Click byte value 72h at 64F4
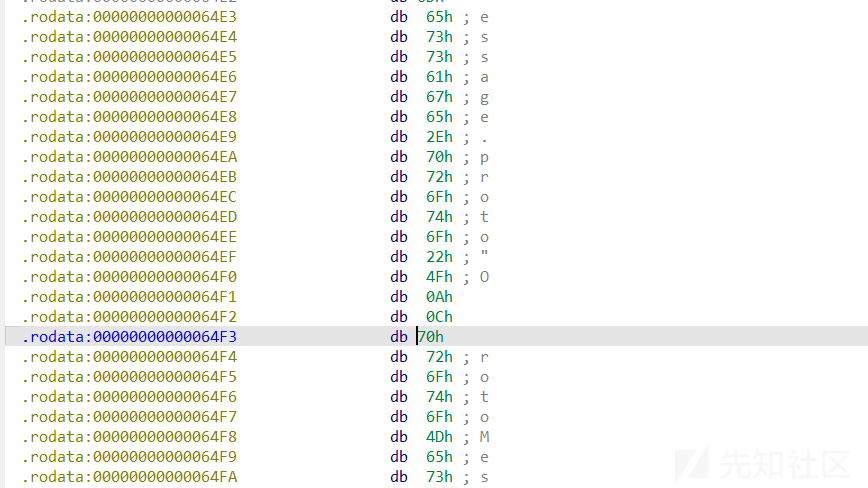Image resolution: width=868 pixels, height=488 pixels. point(439,357)
